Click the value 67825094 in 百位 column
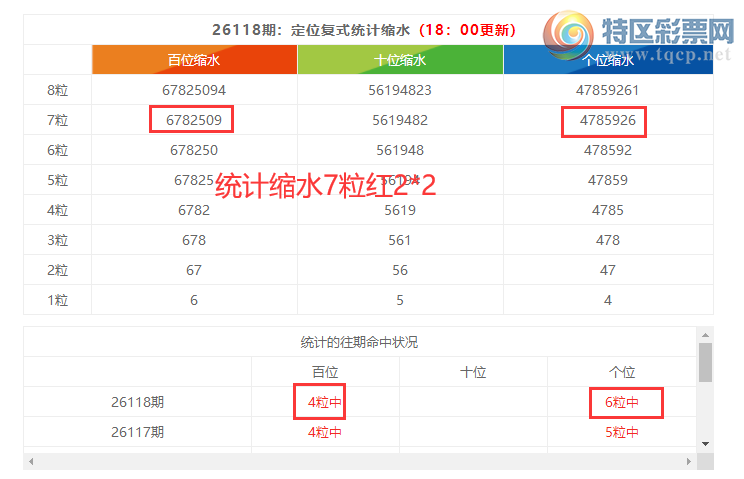Screen dimensions: 744x479 pos(194,90)
